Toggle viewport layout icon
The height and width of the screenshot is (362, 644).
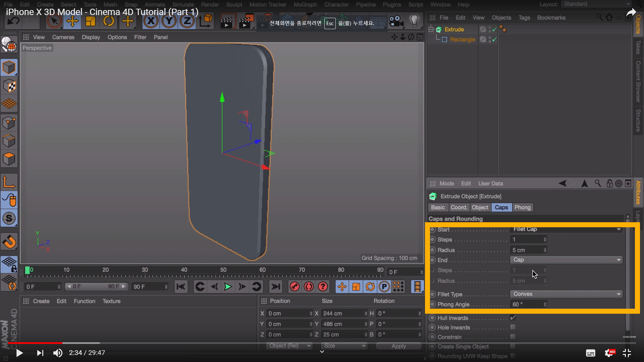tap(420, 37)
